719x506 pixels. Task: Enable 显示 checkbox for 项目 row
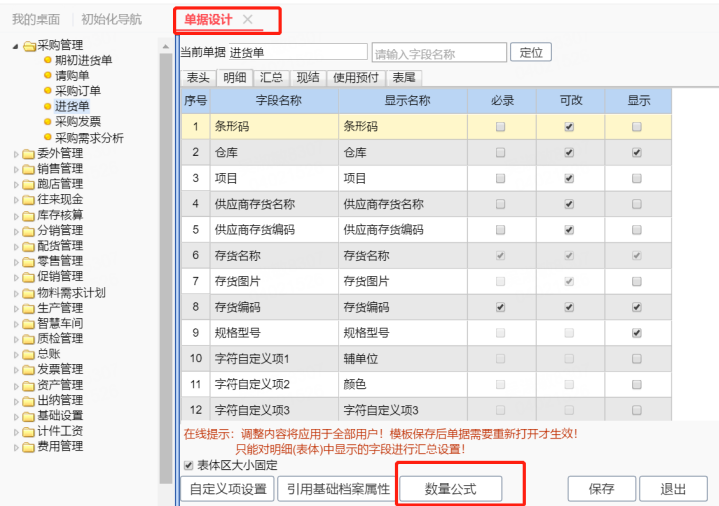(636, 178)
